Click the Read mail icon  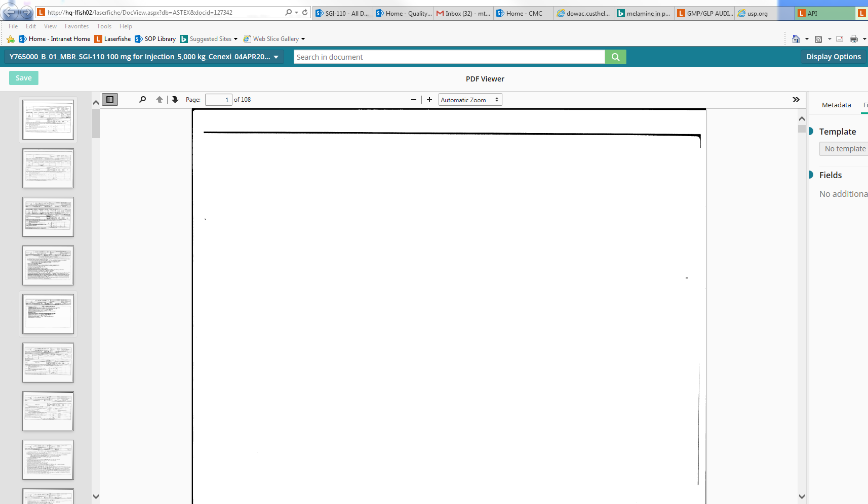(x=840, y=39)
